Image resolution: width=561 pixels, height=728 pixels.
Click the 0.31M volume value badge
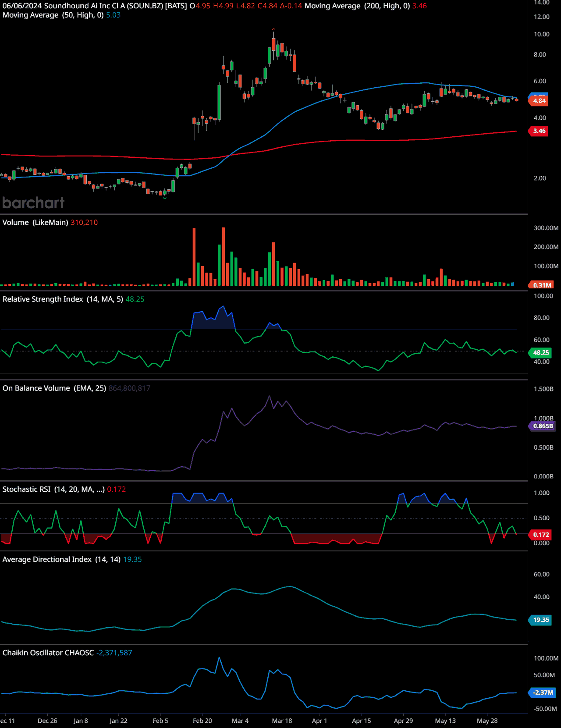(x=542, y=285)
